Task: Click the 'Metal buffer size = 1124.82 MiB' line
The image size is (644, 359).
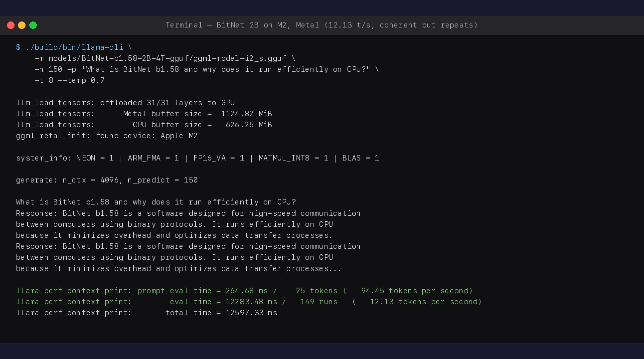Action: (x=144, y=114)
